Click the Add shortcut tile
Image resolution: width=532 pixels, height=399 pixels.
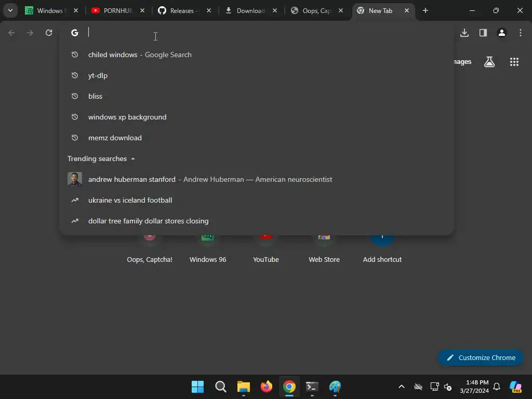[x=382, y=249]
